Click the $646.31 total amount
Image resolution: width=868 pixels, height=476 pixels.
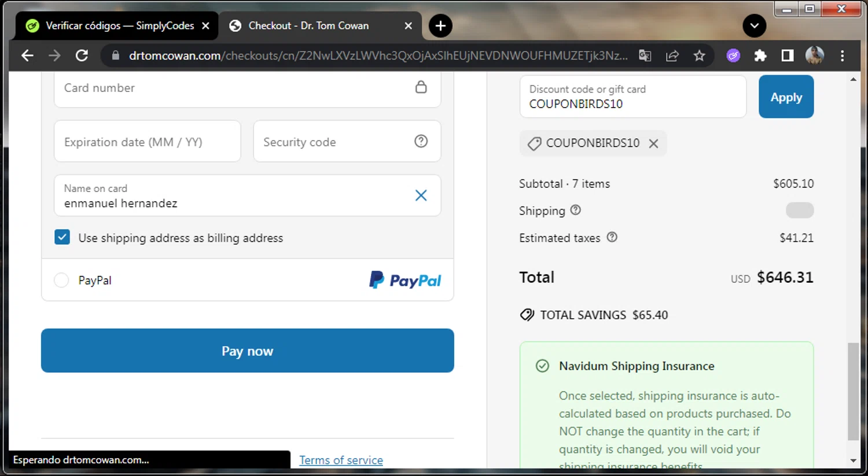pos(785,278)
